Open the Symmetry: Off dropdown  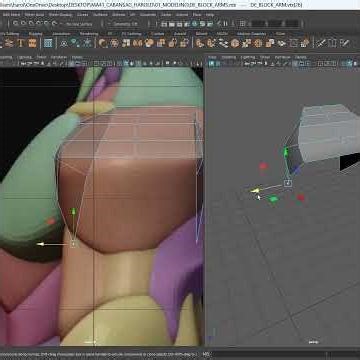pos(125,24)
